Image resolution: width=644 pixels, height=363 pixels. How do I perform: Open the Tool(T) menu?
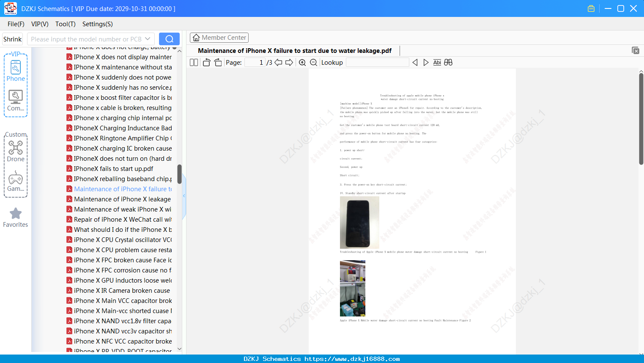click(66, 24)
